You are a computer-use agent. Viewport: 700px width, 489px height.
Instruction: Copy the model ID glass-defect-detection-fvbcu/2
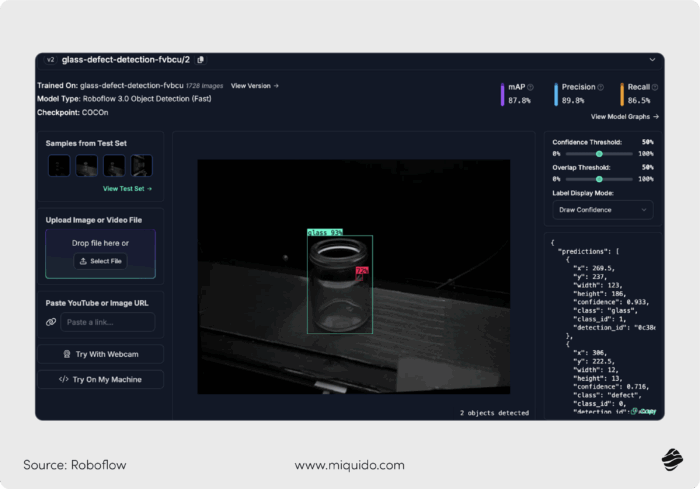point(201,60)
